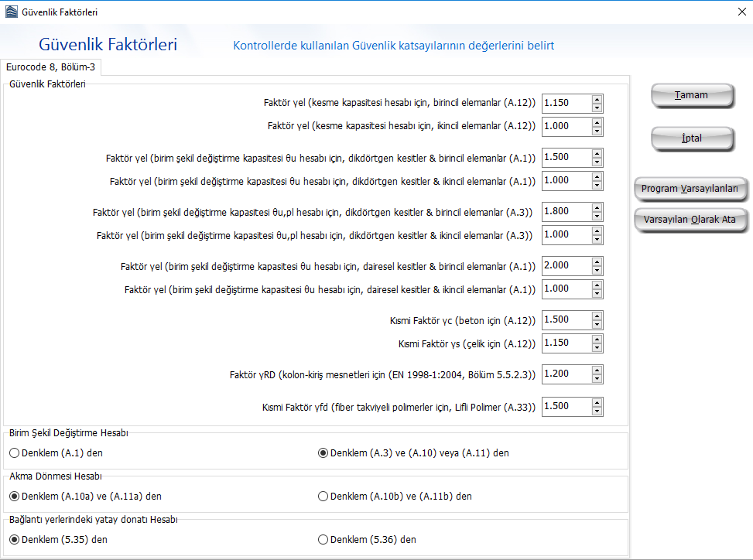Choose Denklem (A.3) ve (A.10) veya (A.11) den

tap(323, 453)
